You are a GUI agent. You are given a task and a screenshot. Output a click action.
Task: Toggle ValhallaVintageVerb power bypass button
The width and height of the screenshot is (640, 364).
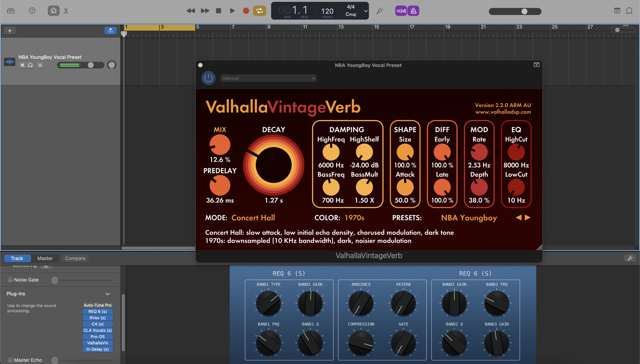208,78
